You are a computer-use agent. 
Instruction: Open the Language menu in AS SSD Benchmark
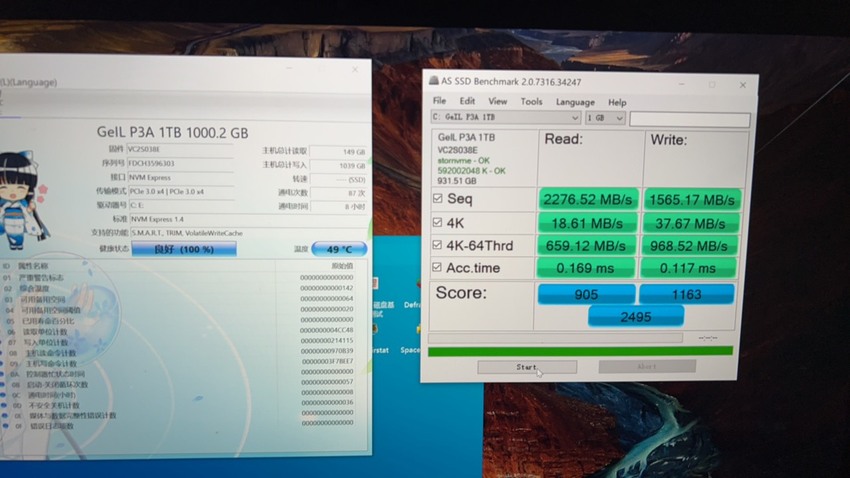point(575,102)
